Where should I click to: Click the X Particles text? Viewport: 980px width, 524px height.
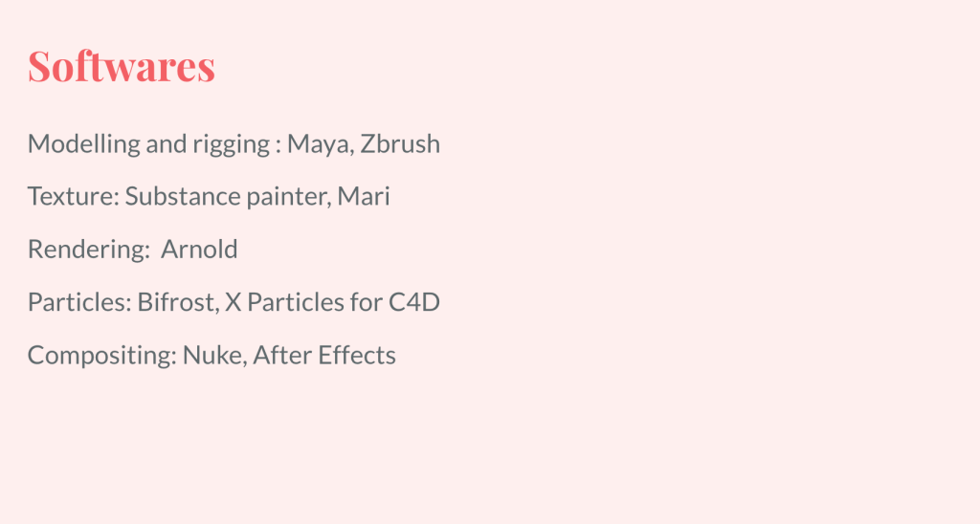(284, 302)
